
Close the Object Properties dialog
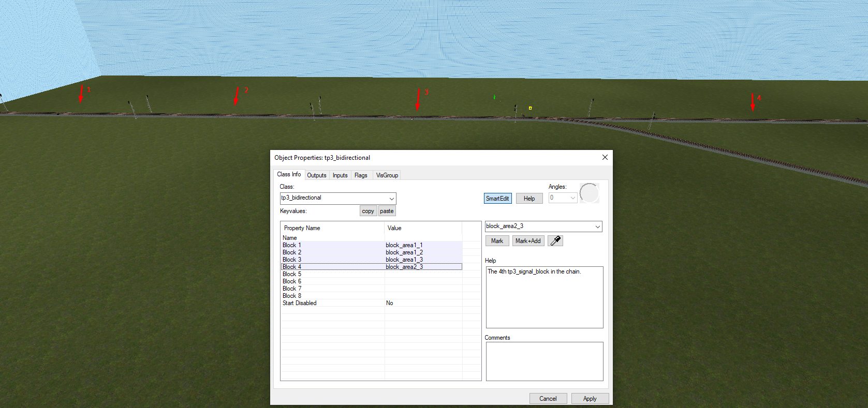[x=605, y=157]
